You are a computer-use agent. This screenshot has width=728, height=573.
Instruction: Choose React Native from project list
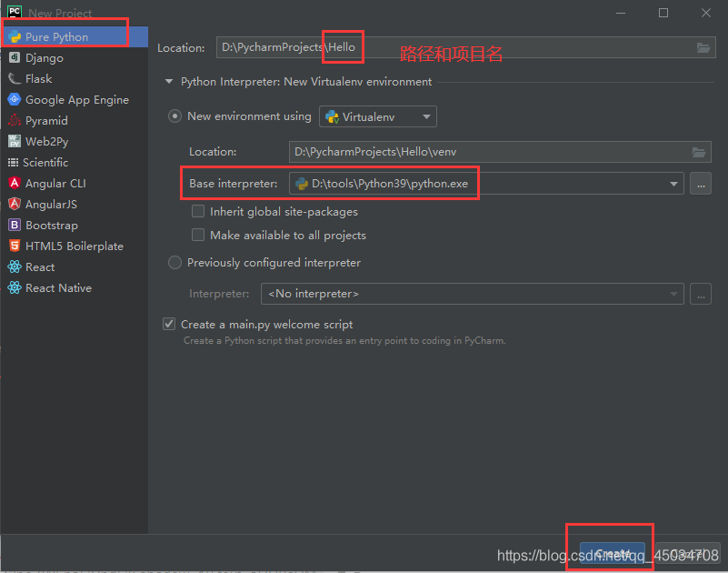point(58,288)
